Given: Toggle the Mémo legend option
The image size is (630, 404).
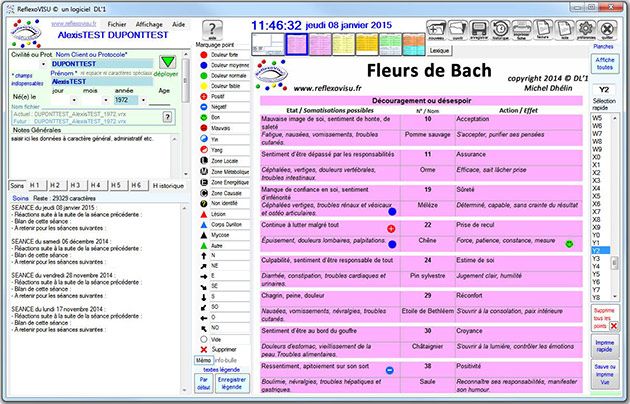Looking at the screenshot, I should click(203, 360).
